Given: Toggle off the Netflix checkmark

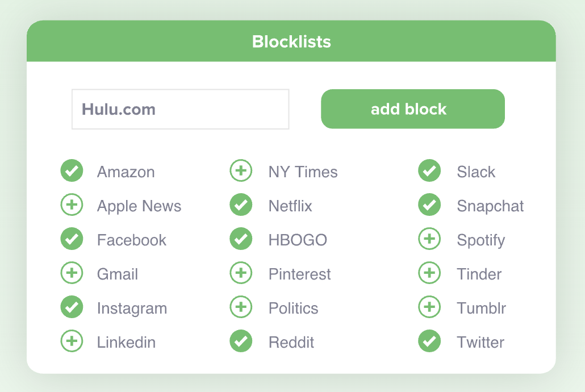Looking at the screenshot, I should (241, 205).
